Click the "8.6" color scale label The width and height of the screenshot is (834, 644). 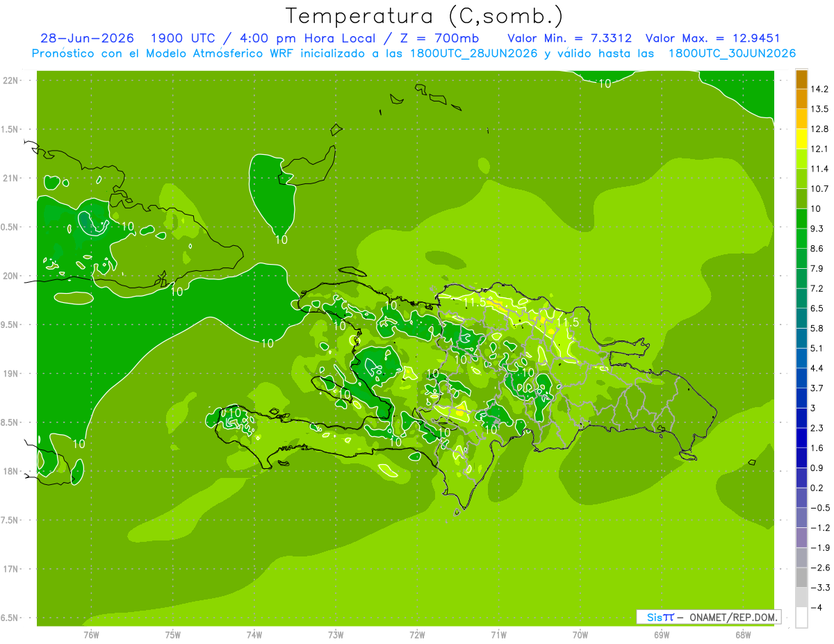[817, 249]
